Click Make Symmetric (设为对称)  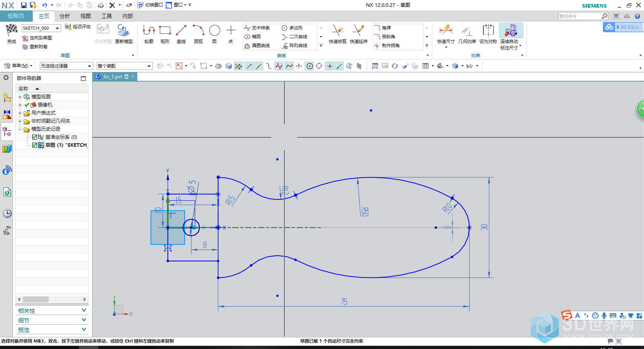click(x=488, y=34)
